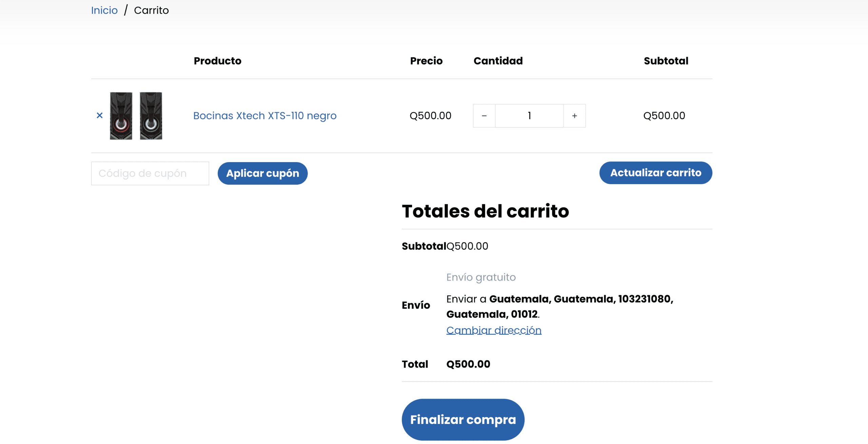Click the Código de cupón input field

[x=150, y=173]
